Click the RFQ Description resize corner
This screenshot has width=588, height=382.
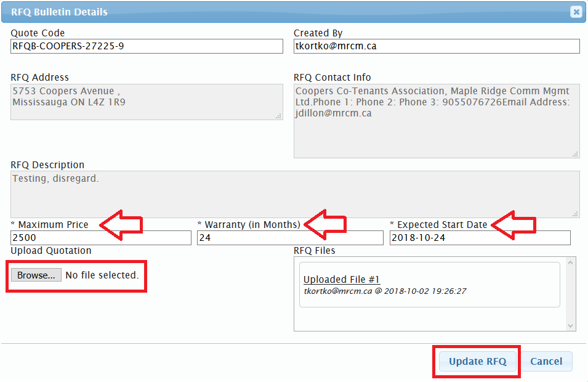point(575,213)
